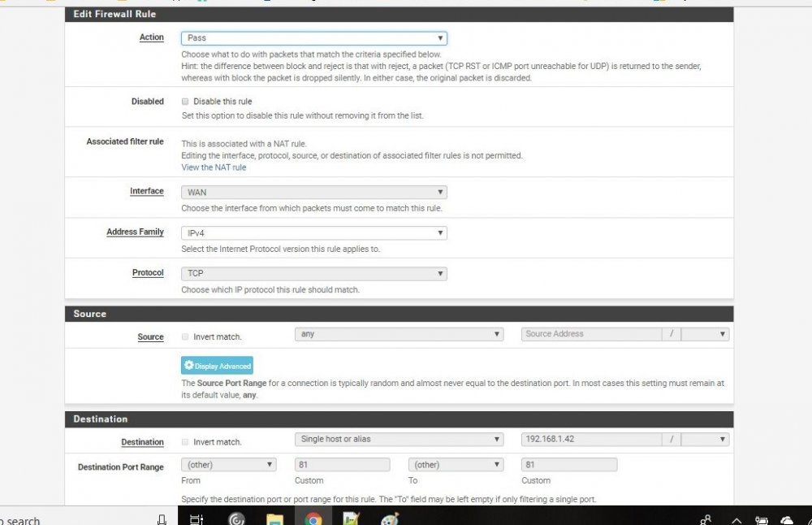Click the Protocol field label
Screen dimensions: 812x525
(x=148, y=272)
